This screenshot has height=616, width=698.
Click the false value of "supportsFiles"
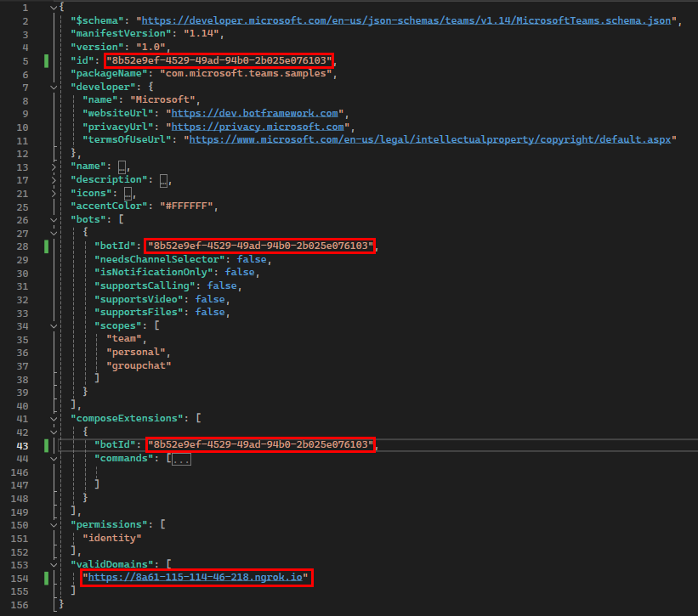tap(210, 312)
